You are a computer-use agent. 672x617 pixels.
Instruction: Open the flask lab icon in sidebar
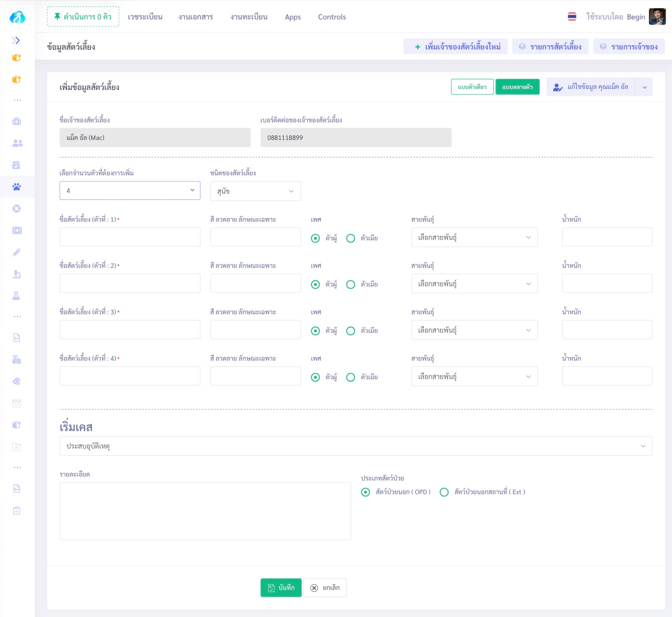coord(16,296)
